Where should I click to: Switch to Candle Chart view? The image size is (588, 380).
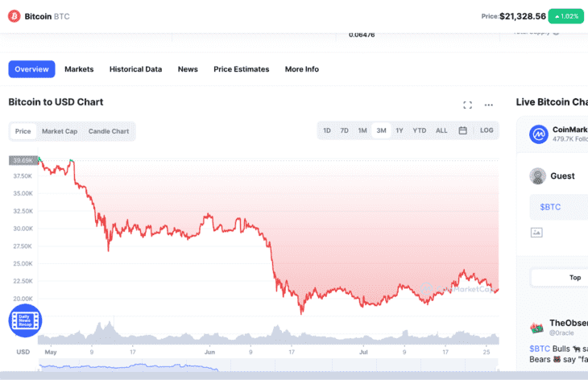[109, 131]
